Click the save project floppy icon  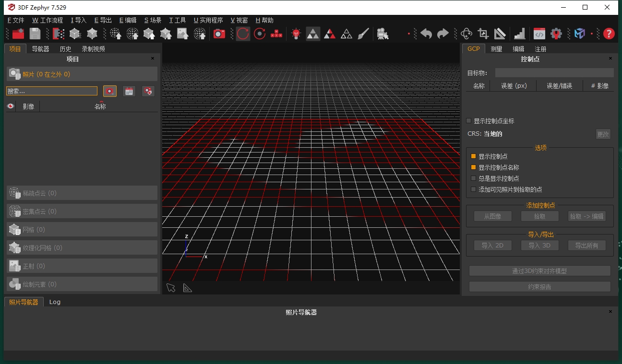tap(35, 34)
